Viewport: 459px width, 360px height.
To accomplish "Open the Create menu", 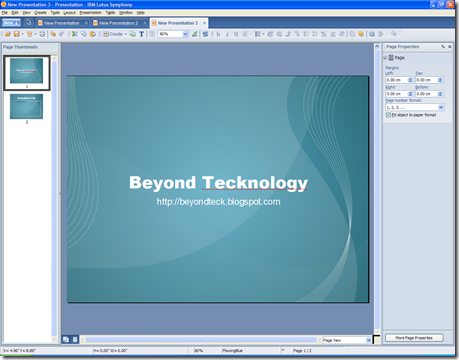I will 40,13.
